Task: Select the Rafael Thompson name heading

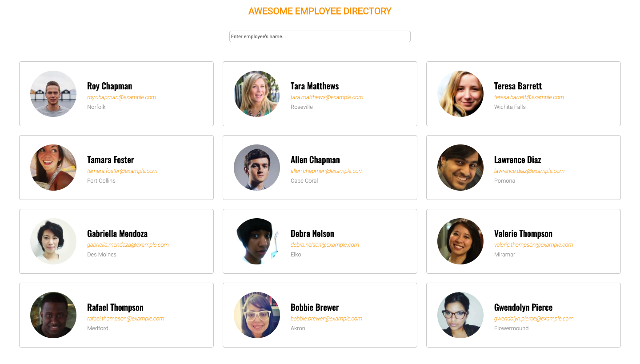Action: pyautogui.click(x=115, y=308)
